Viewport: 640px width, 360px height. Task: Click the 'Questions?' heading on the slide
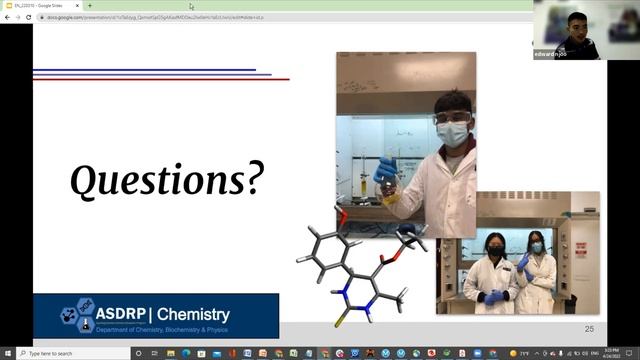pos(167,179)
